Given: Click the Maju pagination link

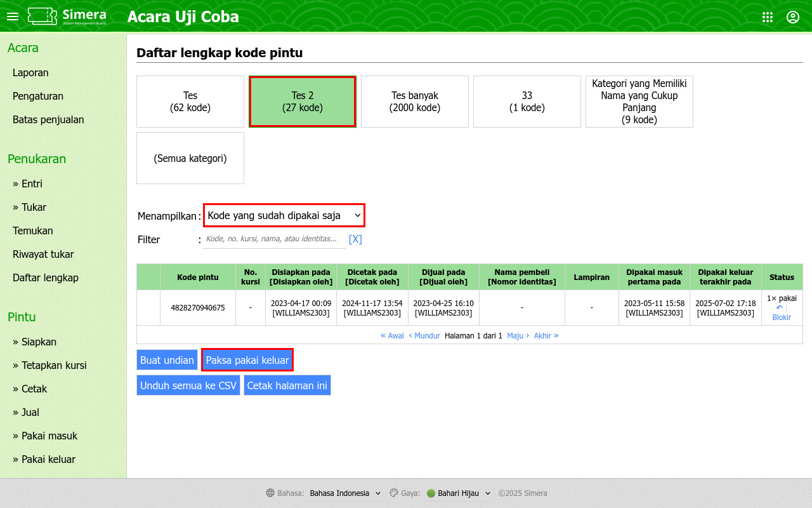Looking at the screenshot, I should [x=518, y=335].
